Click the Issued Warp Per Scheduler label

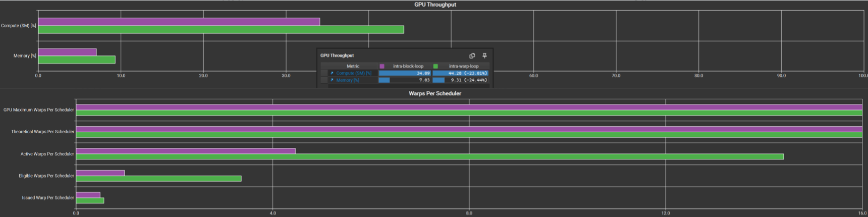48,198
